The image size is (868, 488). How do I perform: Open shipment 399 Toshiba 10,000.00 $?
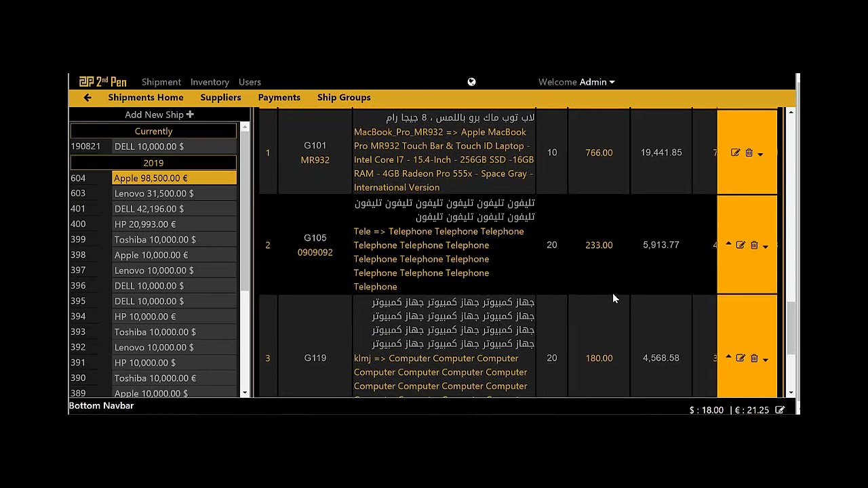(x=153, y=239)
